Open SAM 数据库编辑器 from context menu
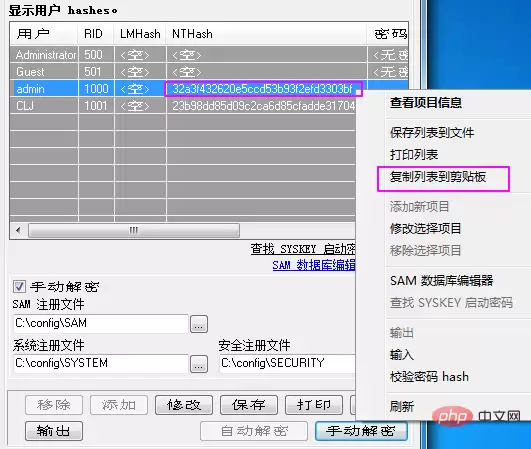 click(442, 281)
